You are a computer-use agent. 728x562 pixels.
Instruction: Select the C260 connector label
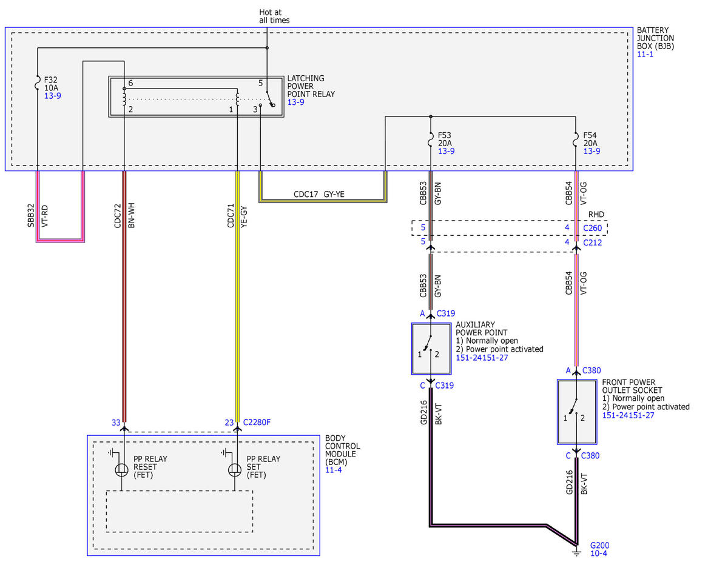click(593, 229)
